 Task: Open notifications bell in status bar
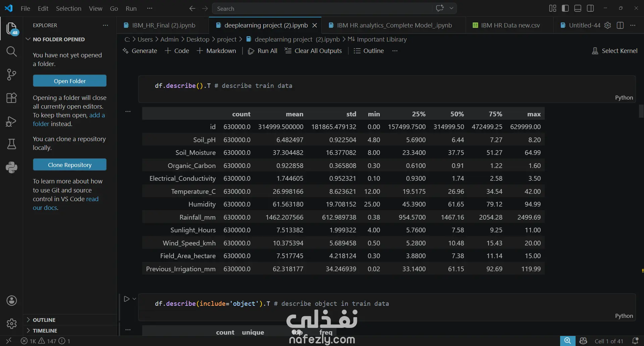click(635, 341)
